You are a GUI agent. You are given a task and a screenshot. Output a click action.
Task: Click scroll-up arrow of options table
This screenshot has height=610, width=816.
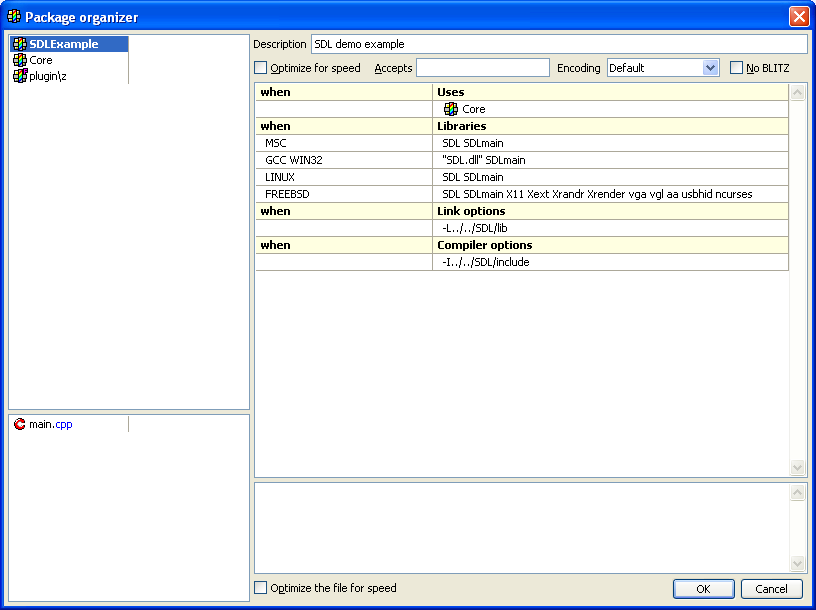tap(797, 93)
